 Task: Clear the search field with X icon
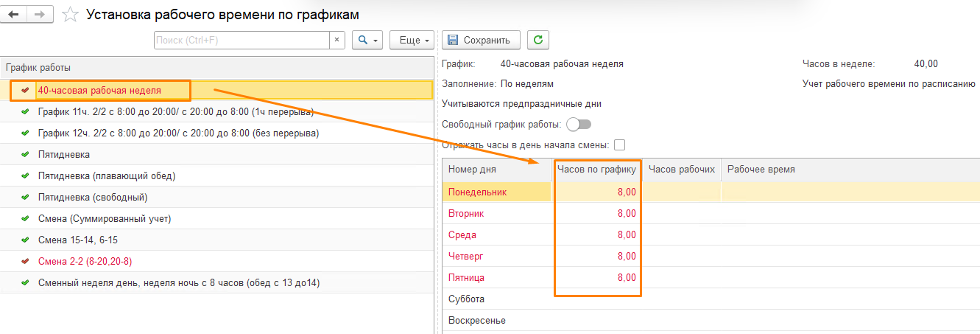tap(337, 40)
